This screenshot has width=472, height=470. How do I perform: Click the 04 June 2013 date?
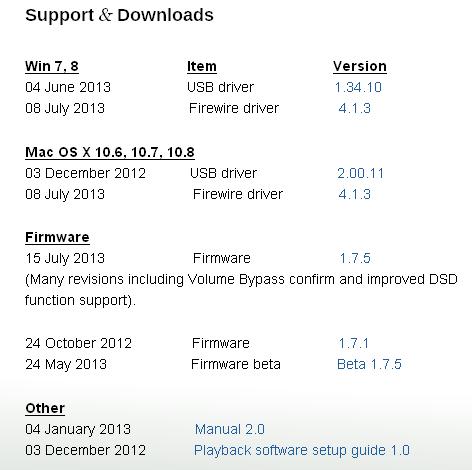pos(68,87)
